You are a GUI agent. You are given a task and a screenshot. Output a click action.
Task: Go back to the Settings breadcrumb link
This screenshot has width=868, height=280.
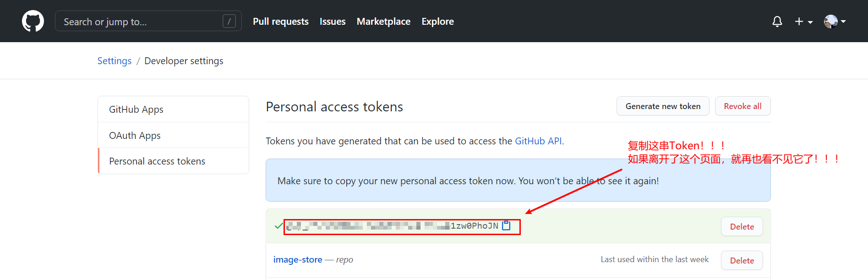(x=115, y=61)
